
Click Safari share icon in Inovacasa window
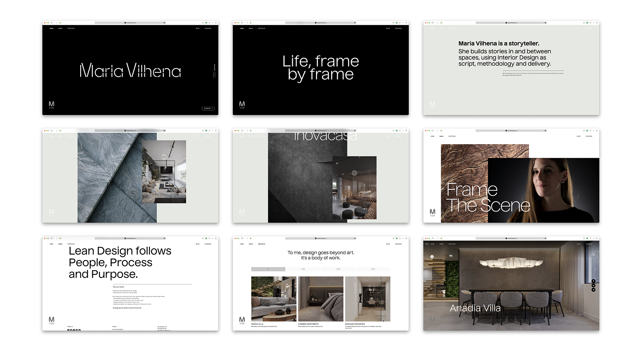coord(400,130)
